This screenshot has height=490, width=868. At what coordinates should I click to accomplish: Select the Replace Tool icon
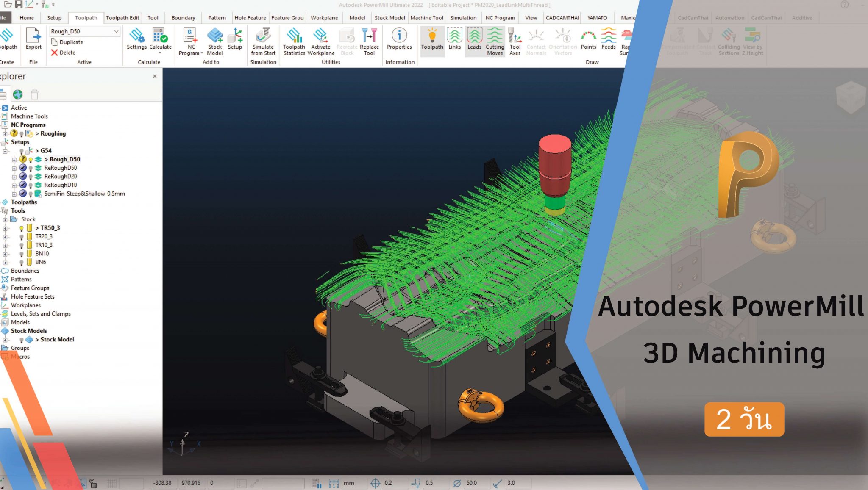tap(369, 41)
